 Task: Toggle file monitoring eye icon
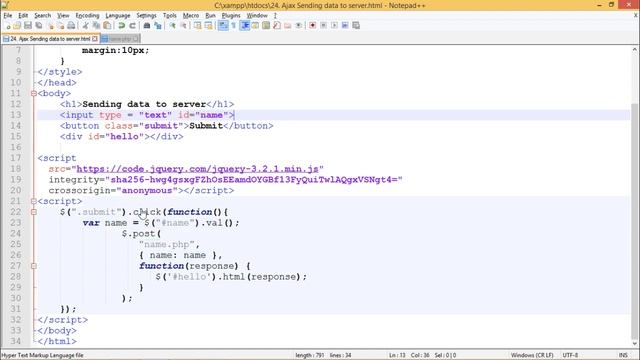click(298, 26)
